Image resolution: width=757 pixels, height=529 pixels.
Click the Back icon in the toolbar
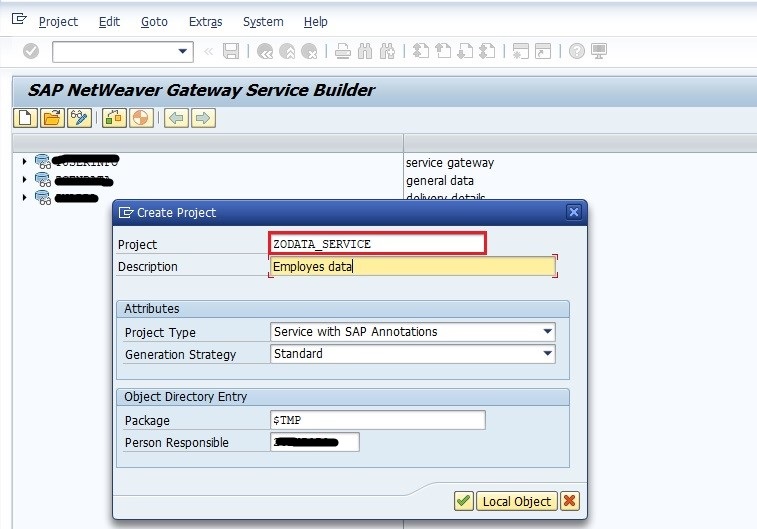tap(265, 51)
